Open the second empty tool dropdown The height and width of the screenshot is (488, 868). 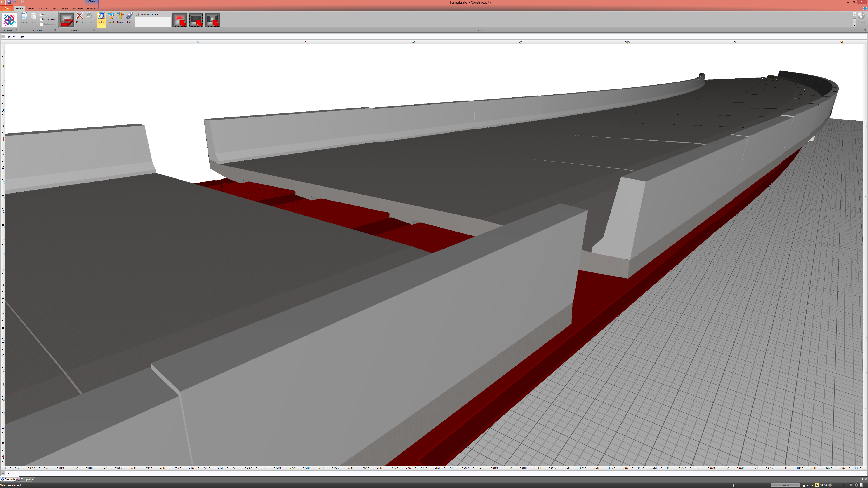(x=153, y=19)
